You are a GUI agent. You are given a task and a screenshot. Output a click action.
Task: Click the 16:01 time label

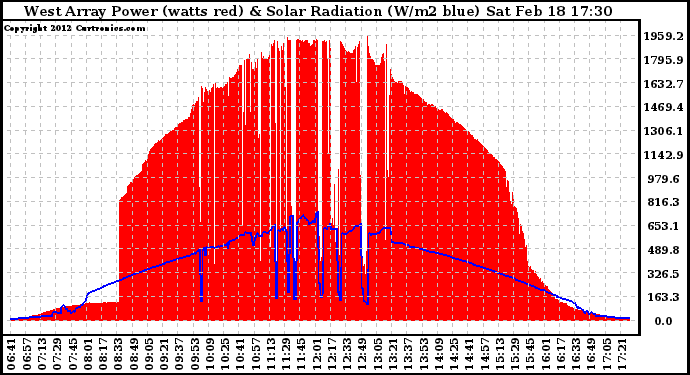(546, 354)
